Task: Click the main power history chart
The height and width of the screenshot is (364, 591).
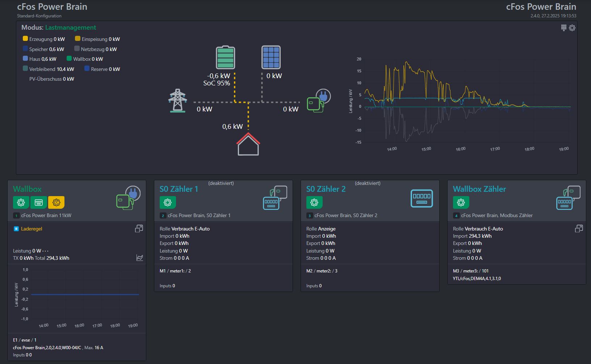Action: point(460,105)
